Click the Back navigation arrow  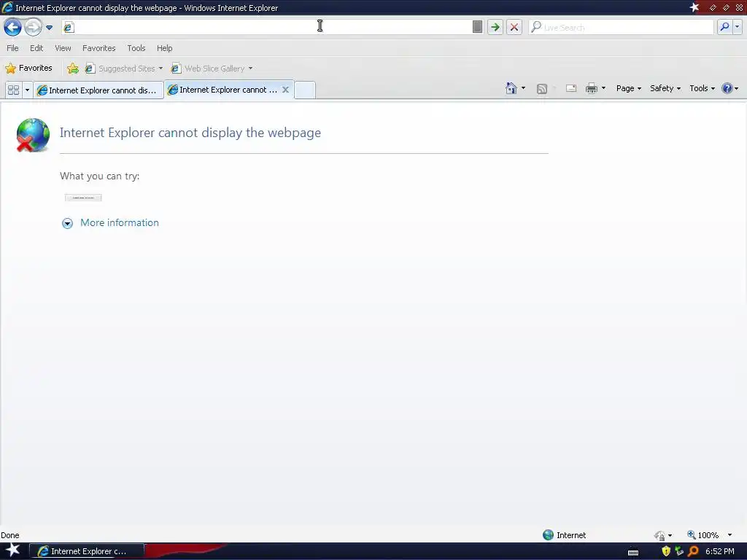click(x=12, y=27)
